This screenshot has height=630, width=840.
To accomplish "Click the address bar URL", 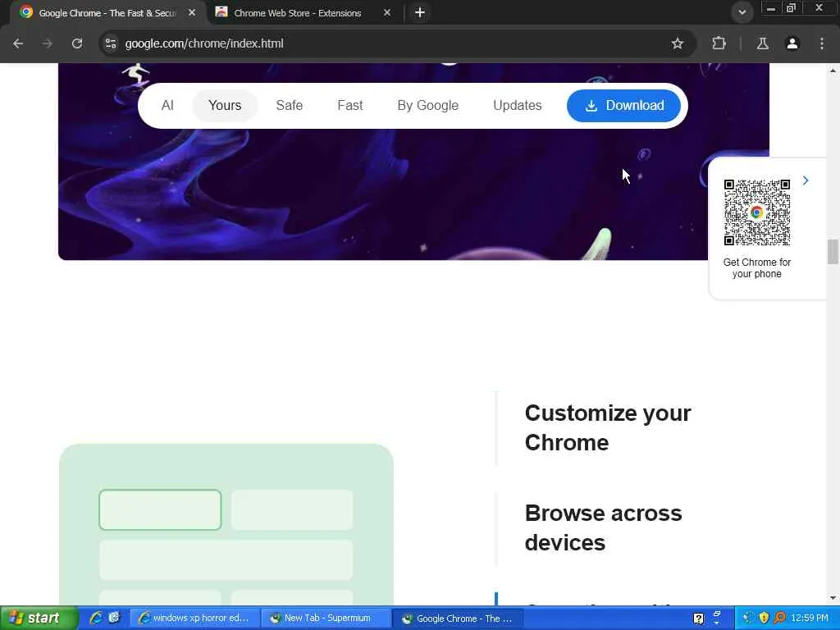I will pos(204,43).
